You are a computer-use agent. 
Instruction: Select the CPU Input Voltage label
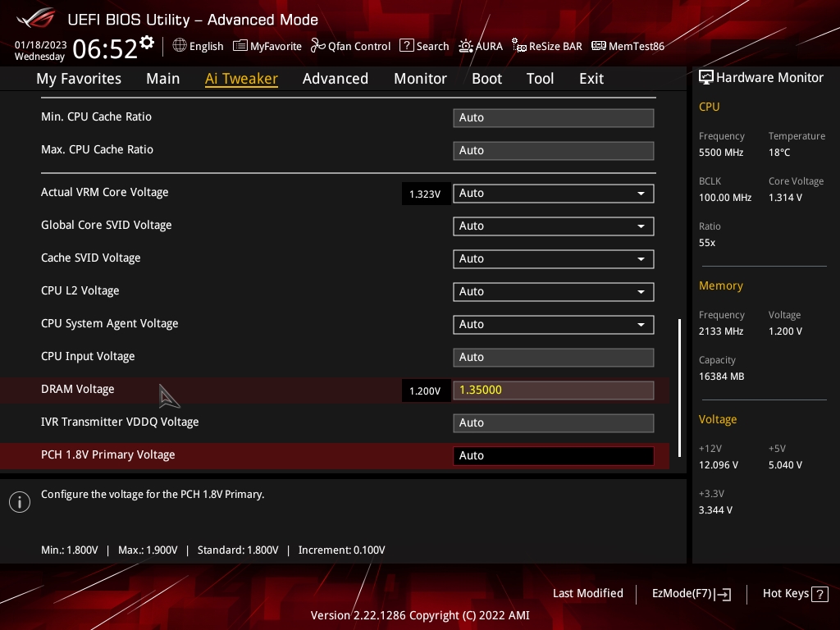[x=88, y=357]
